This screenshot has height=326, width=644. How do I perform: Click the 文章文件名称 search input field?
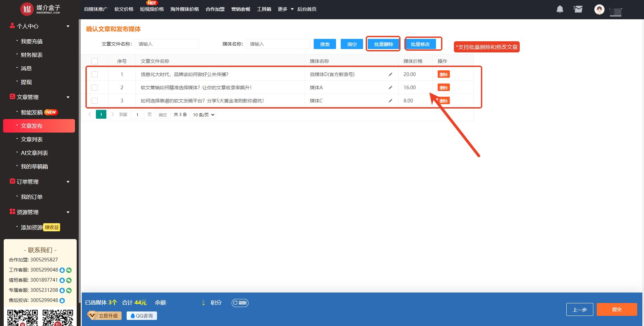pos(167,44)
